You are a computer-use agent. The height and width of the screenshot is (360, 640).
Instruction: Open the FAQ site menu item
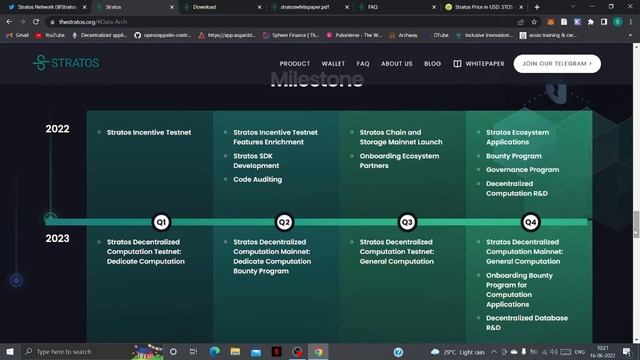363,64
